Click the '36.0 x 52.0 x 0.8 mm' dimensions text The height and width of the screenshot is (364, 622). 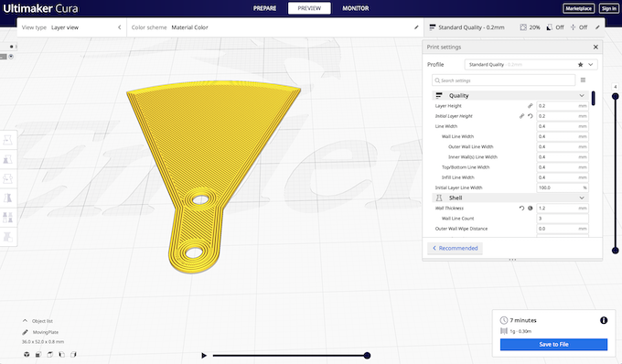click(43, 341)
